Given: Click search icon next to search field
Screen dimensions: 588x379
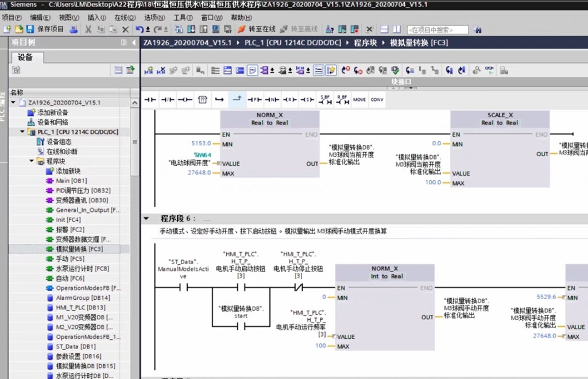Looking at the screenshot, I should [x=477, y=29].
